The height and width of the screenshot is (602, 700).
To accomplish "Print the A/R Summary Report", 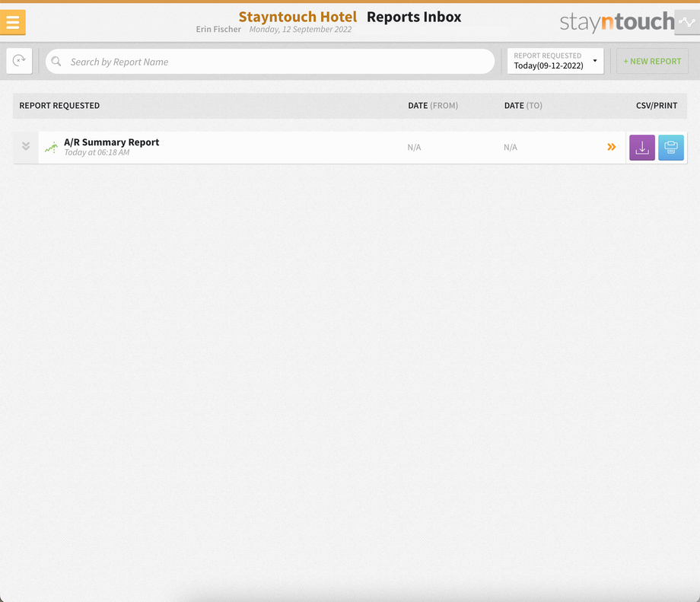I will pyautogui.click(x=671, y=148).
